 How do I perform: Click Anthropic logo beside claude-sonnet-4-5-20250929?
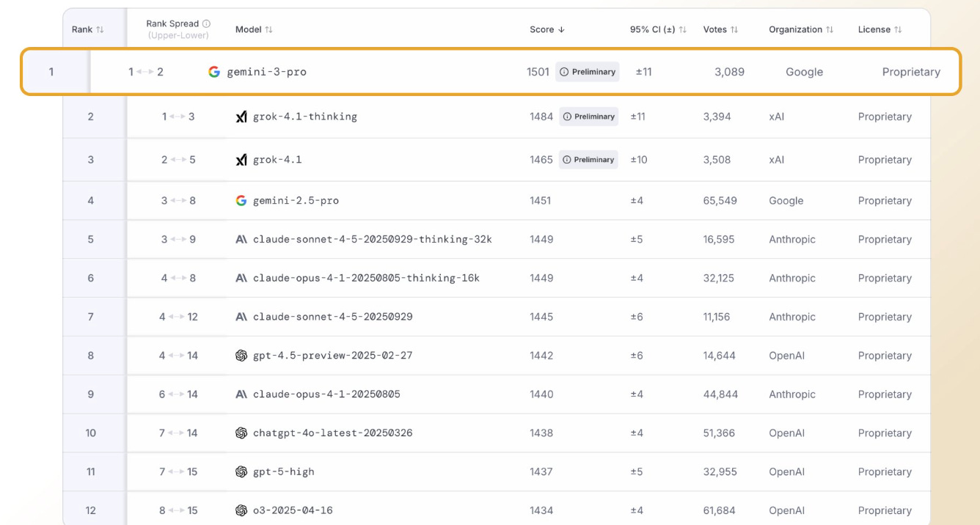click(x=241, y=317)
